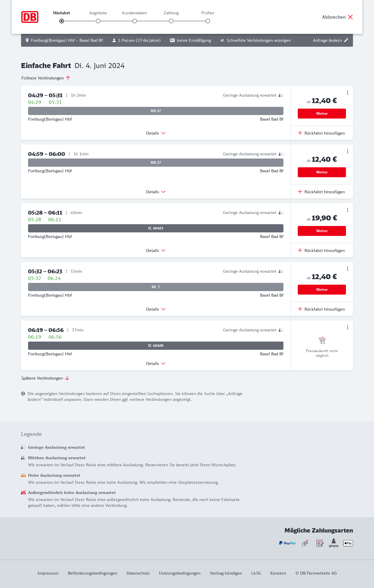Click the PayPal payment icon
Image resolution: width=374 pixels, height=588 pixels.
pyautogui.click(x=287, y=543)
